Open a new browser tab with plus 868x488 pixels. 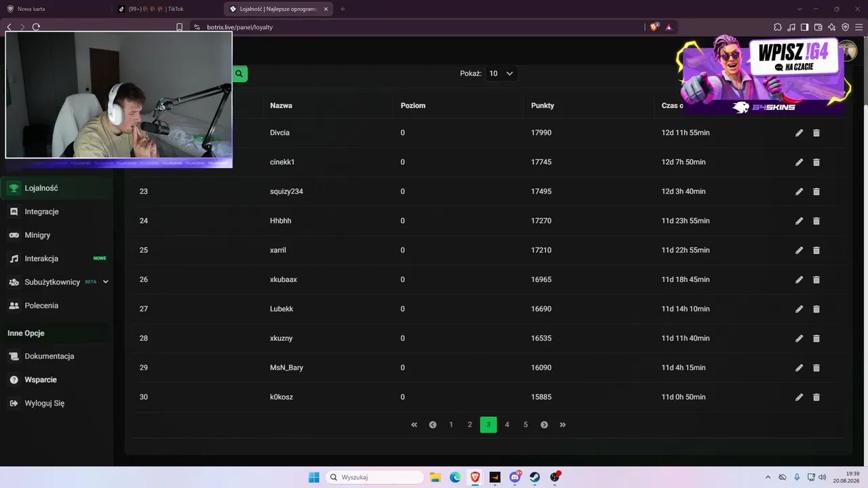[342, 9]
